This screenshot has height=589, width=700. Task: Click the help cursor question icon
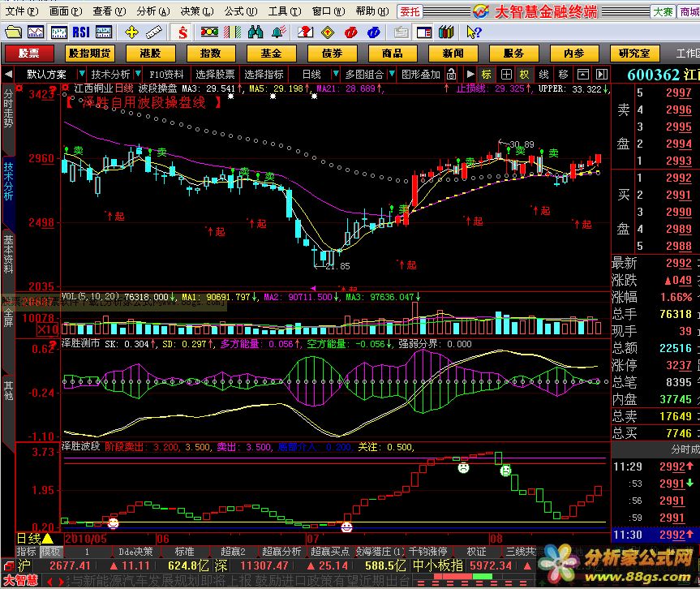pos(475,32)
